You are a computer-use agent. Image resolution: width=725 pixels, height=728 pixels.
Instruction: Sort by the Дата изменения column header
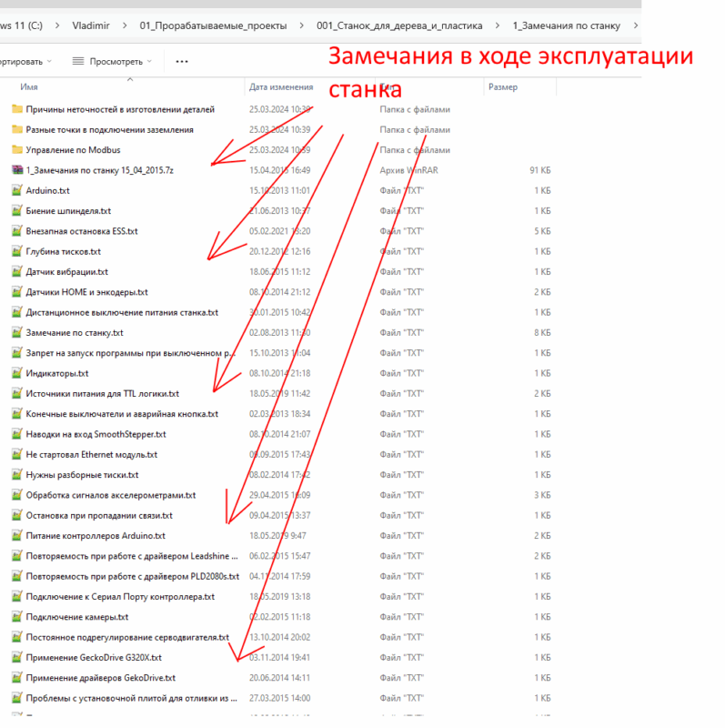[x=280, y=87]
